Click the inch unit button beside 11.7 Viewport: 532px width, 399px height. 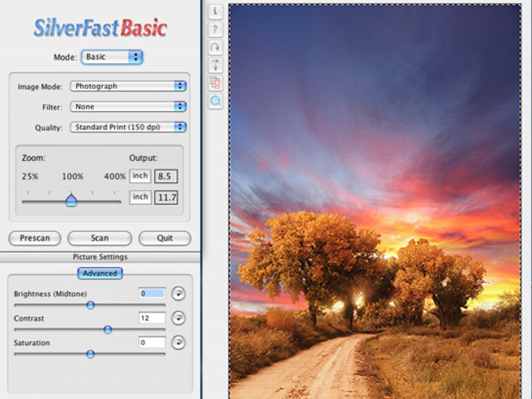tap(140, 197)
